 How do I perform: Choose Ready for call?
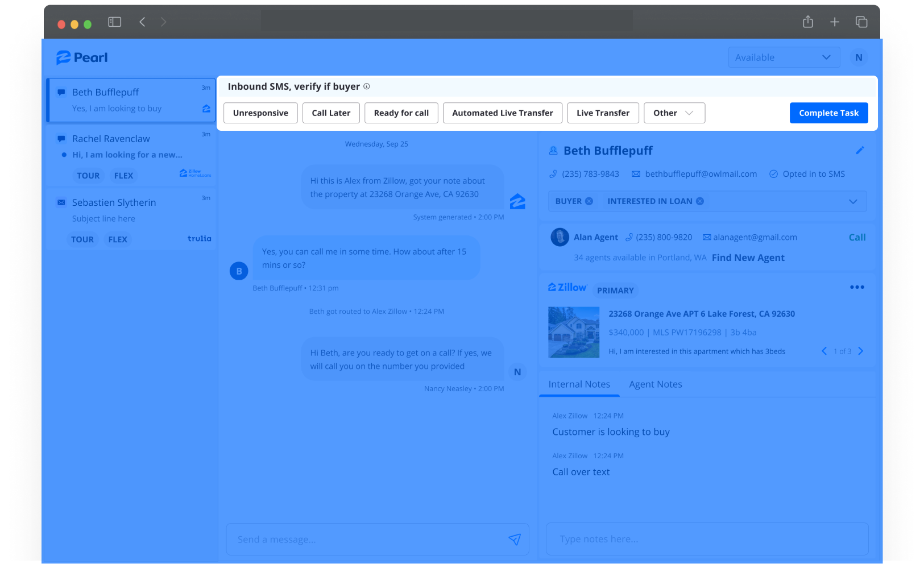(x=401, y=113)
